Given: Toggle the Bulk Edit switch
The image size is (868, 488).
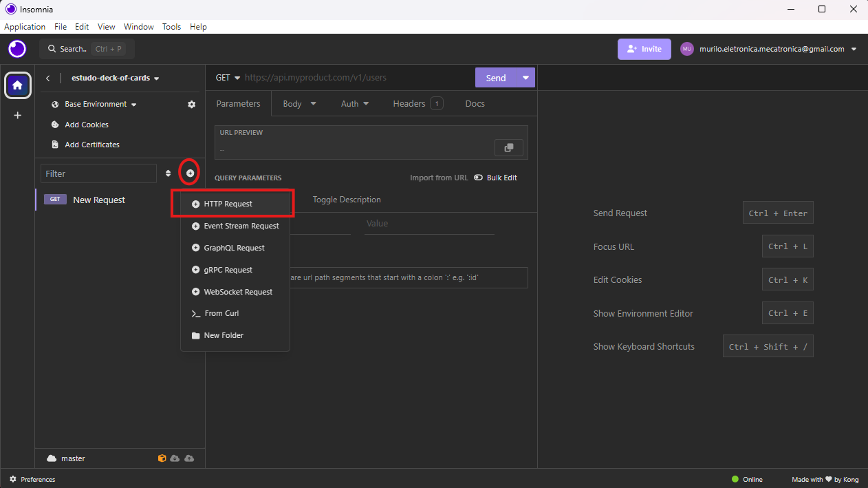Looking at the screenshot, I should click(478, 178).
